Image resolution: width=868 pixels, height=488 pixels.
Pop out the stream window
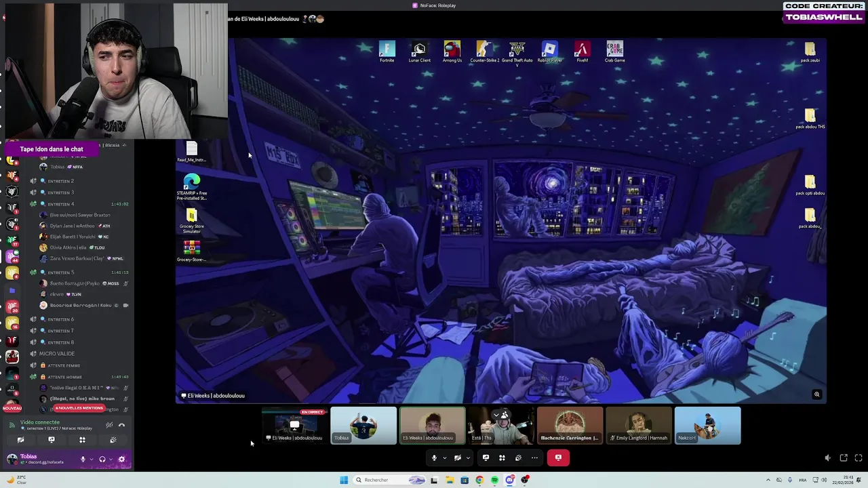(x=844, y=458)
